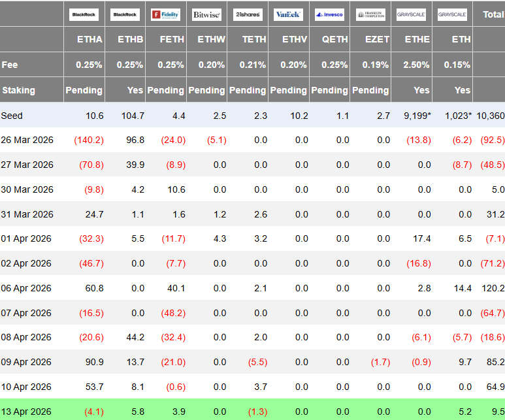Viewport: 505px width, 420px height.
Task: Click the Staking row label
Action: (19, 90)
